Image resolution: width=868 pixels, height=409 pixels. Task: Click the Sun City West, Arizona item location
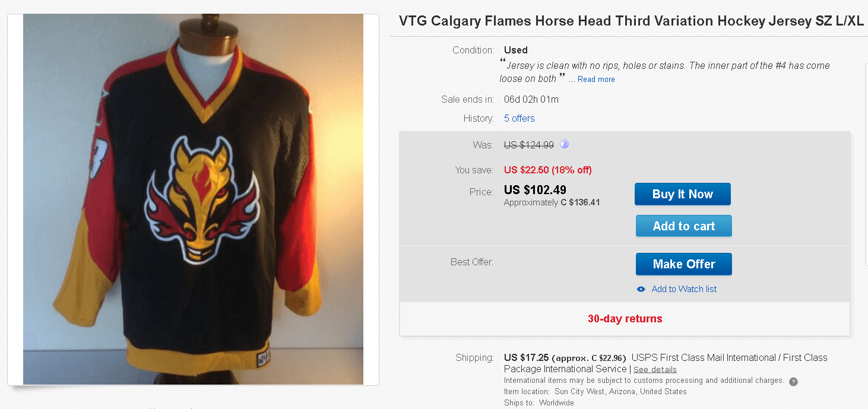[620, 392]
